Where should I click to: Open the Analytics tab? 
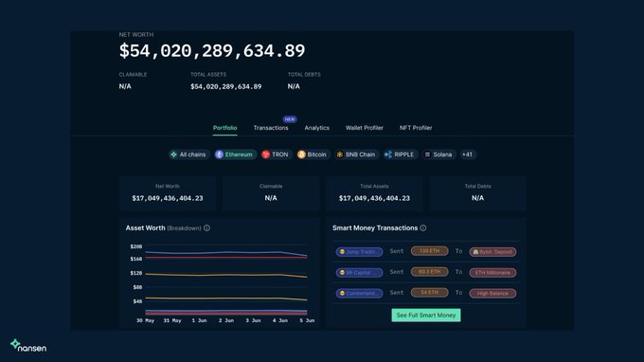[316, 128]
